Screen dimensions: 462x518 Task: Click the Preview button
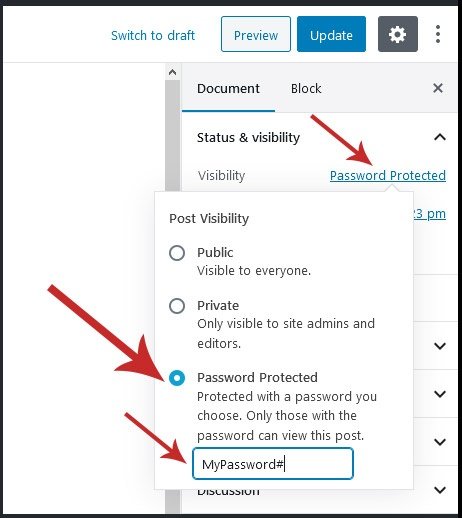click(256, 34)
